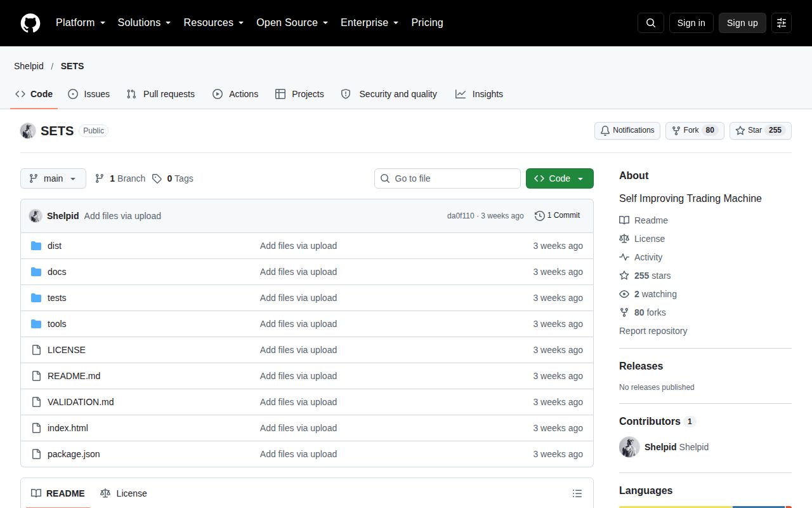
Task: Open the Insights tab
Action: point(479,94)
